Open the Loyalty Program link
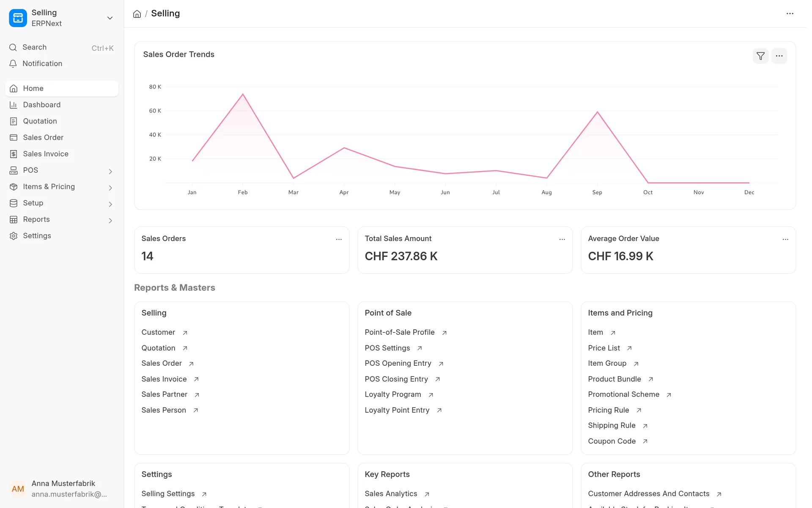The width and height of the screenshot is (812, 508). tap(393, 395)
